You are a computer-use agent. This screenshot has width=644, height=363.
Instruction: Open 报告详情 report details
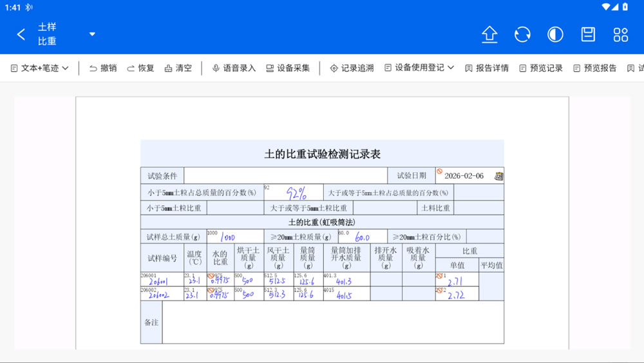coord(487,68)
